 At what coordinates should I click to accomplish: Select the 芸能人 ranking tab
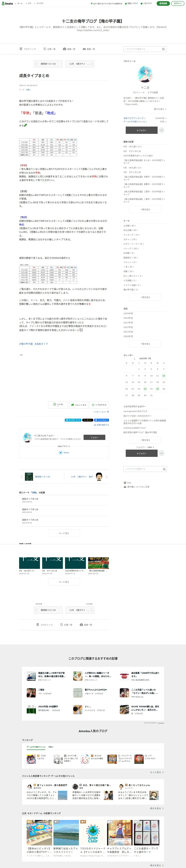click(x=51, y=747)
